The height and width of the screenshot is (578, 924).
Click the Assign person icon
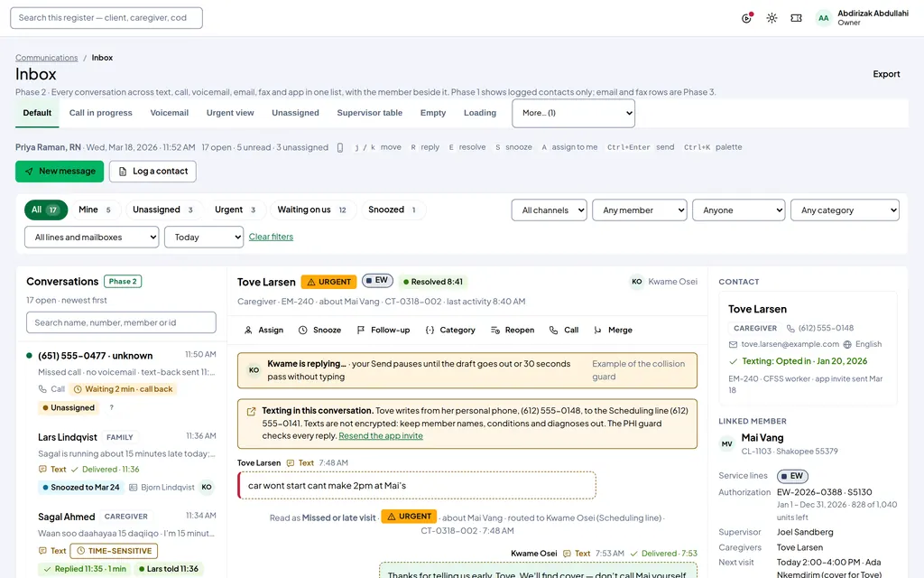click(248, 331)
